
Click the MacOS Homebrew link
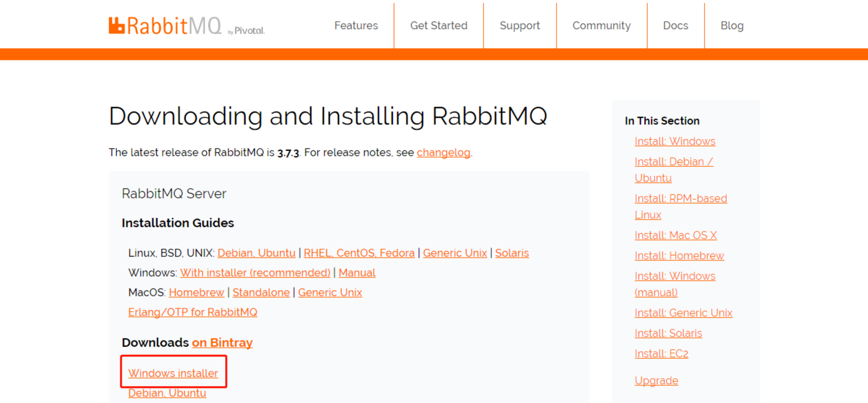[196, 292]
